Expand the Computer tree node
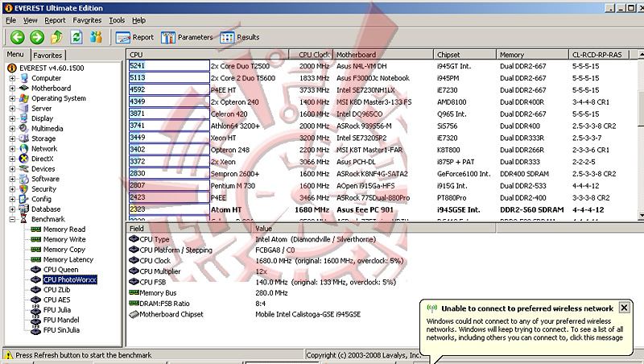Screen dimensions: 644x364 click(x=12, y=78)
